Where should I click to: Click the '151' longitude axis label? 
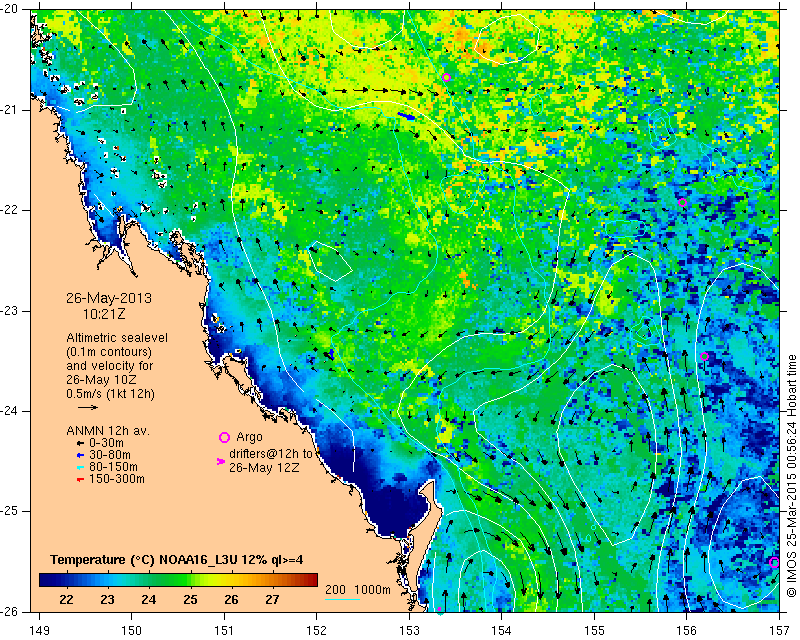pyautogui.click(x=224, y=631)
